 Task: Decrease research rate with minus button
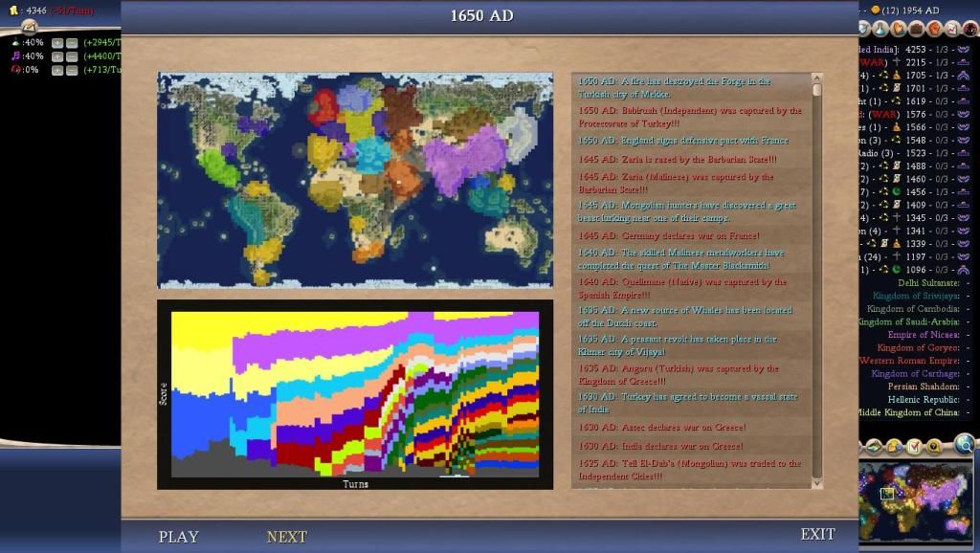click(72, 42)
